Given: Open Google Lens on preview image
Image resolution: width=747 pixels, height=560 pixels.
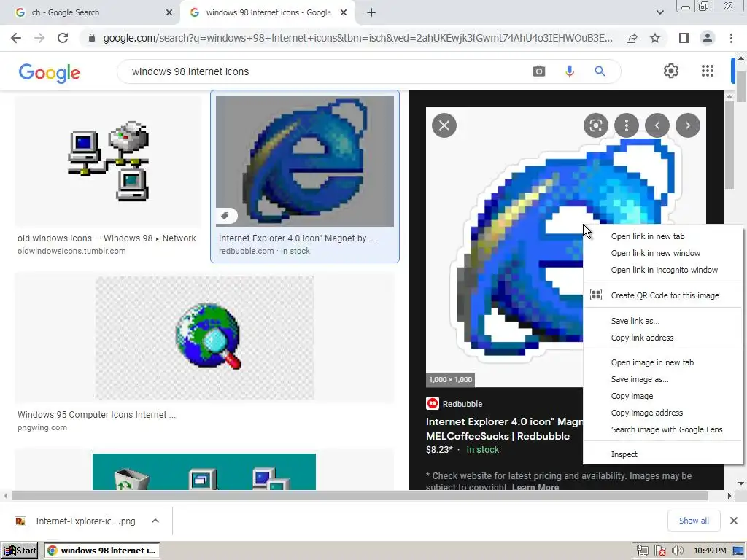Looking at the screenshot, I should tap(595, 125).
